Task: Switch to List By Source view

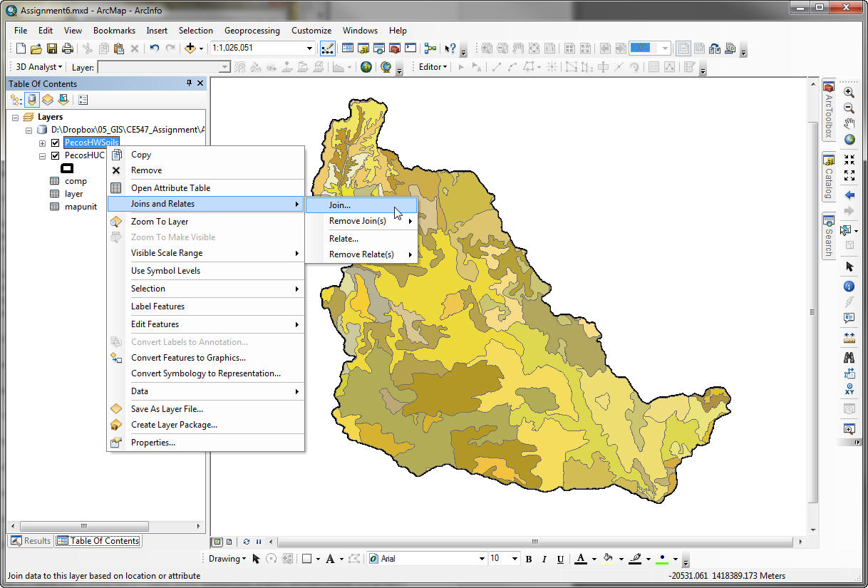Action: (x=32, y=100)
